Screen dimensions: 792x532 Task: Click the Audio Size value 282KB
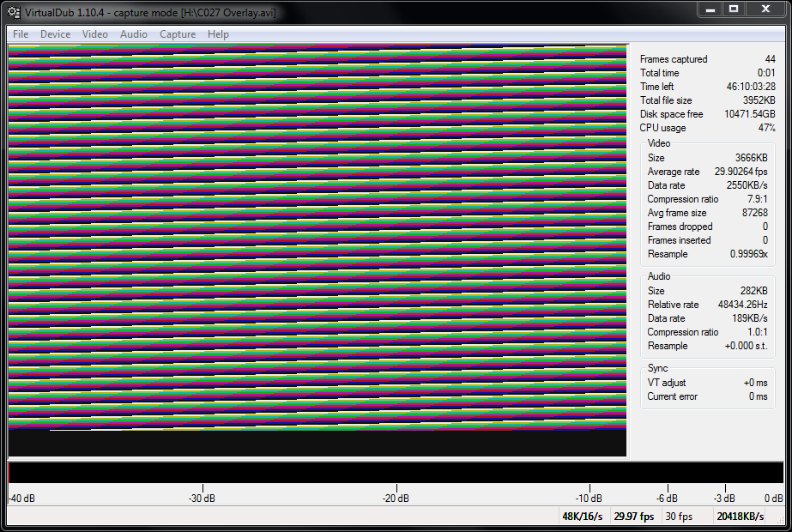pos(753,291)
